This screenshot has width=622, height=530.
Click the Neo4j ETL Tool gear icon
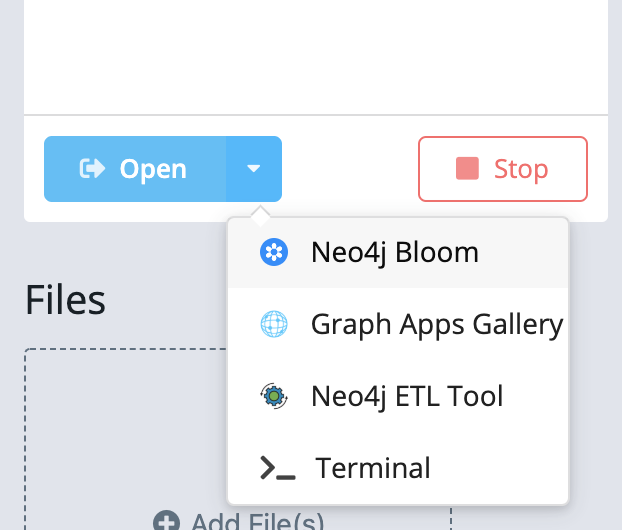pyautogui.click(x=273, y=396)
